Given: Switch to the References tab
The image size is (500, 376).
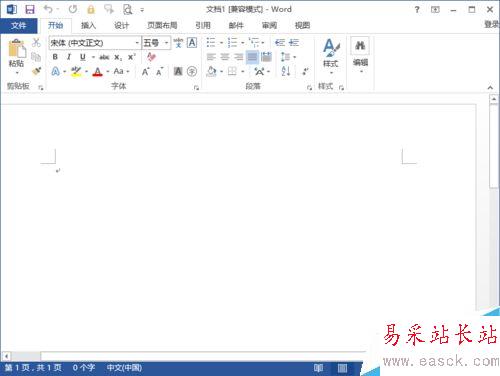Looking at the screenshot, I should point(203,25).
